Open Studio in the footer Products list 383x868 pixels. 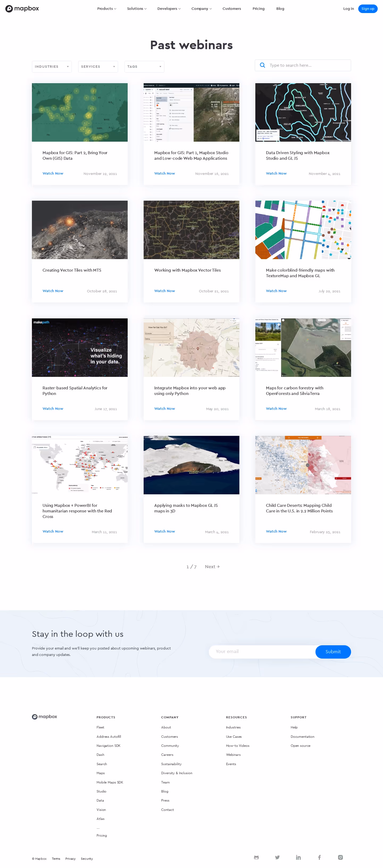point(101,791)
